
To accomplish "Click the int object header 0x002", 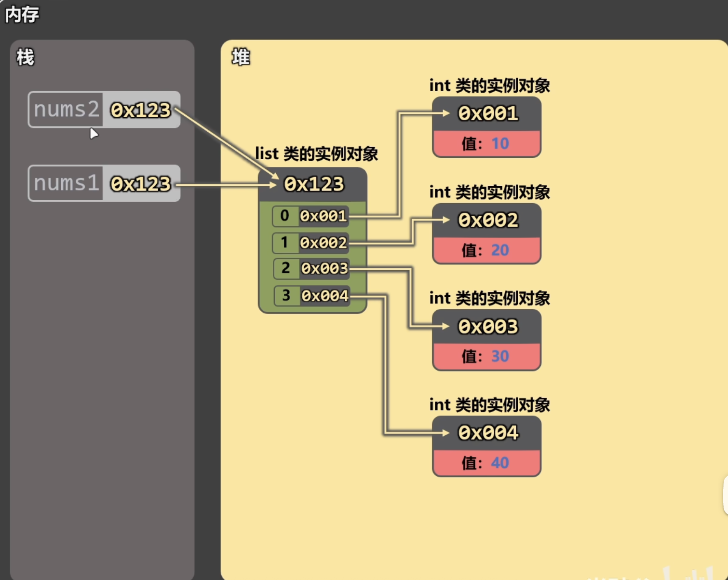I will click(487, 220).
